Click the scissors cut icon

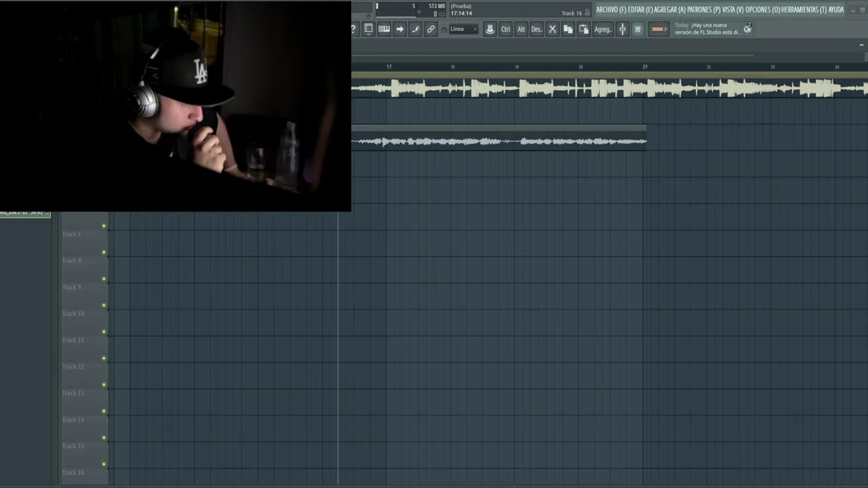pyautogui.click(x=553, y=29)
